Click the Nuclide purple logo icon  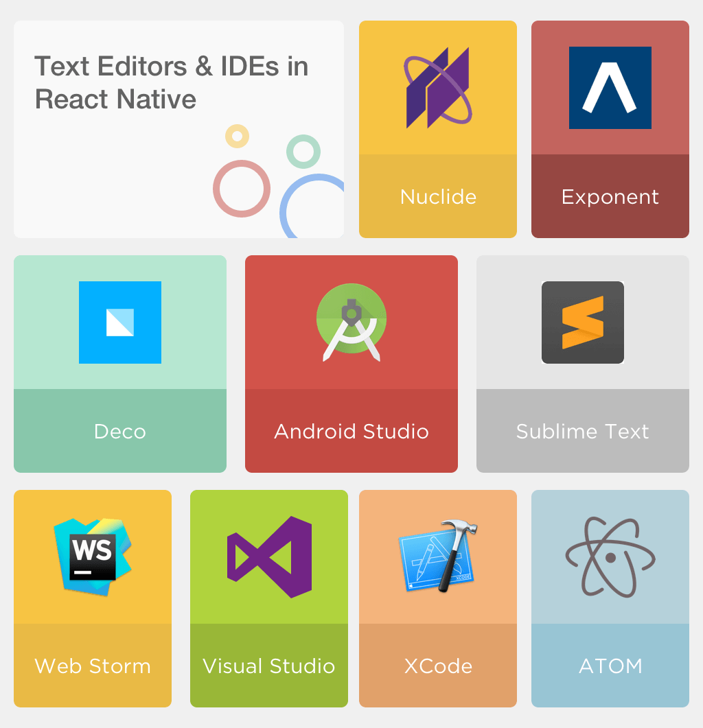pos(438,88)
